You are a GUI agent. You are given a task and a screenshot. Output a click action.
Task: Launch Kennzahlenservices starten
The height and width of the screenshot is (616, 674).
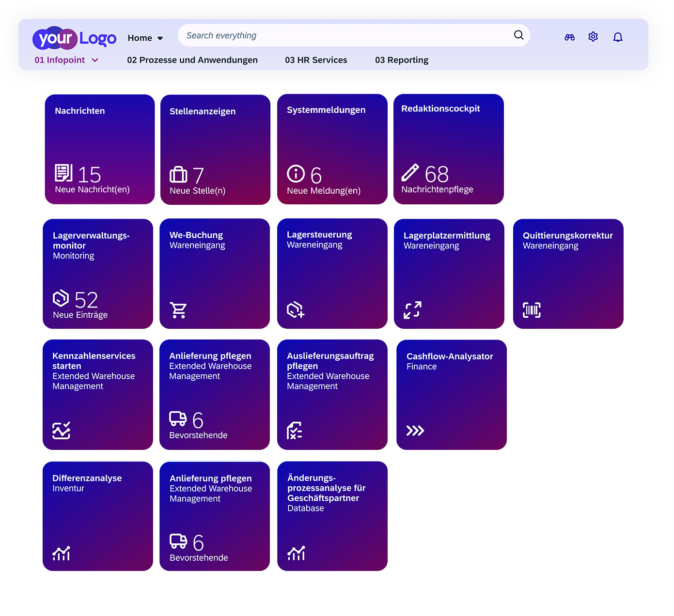click(98, 394)
